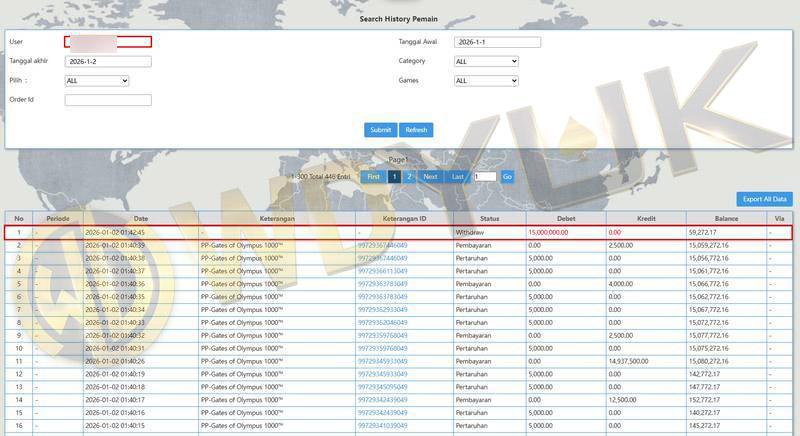Image resolution: width=800 pixels, height=436 pixels.
Task: Click the Submit button
Action: [x=380, y=130]
